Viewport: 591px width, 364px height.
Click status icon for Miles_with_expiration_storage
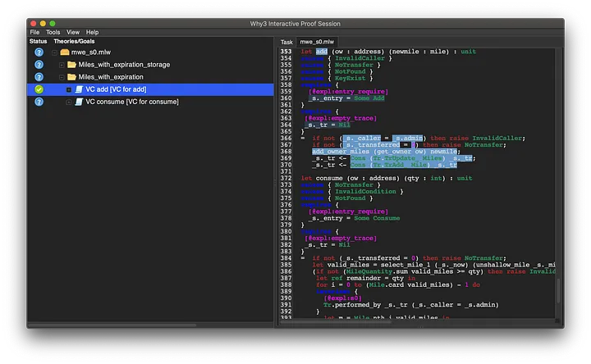[39, 65]
